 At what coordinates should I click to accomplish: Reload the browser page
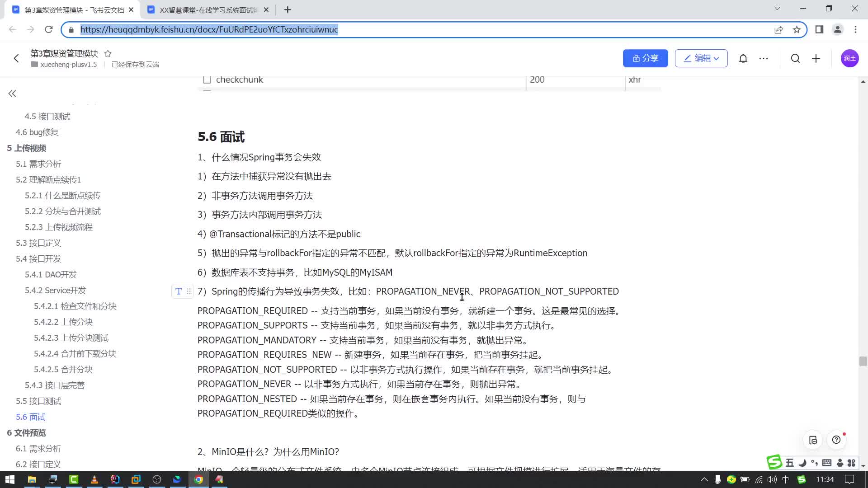(49, 29)
